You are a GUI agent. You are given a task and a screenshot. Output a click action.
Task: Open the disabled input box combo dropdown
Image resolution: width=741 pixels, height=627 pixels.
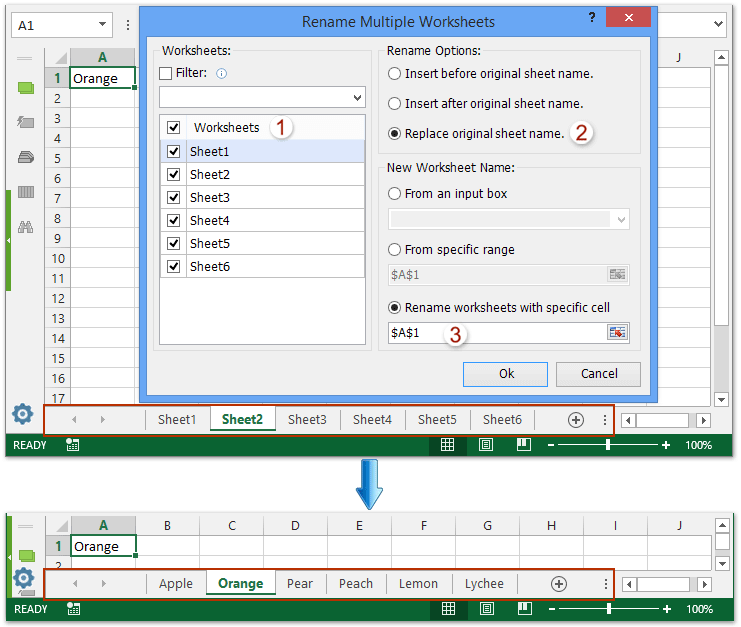(622, 220)
